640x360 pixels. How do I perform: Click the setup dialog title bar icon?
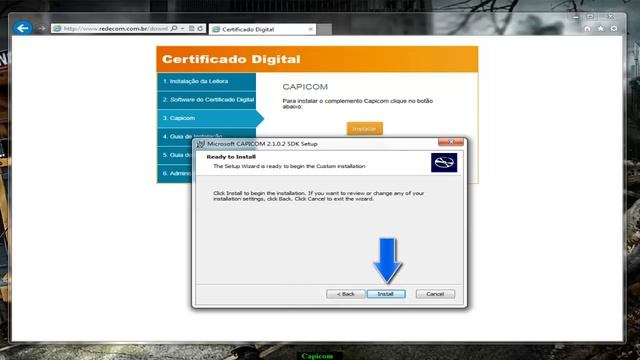click(200, 144)
